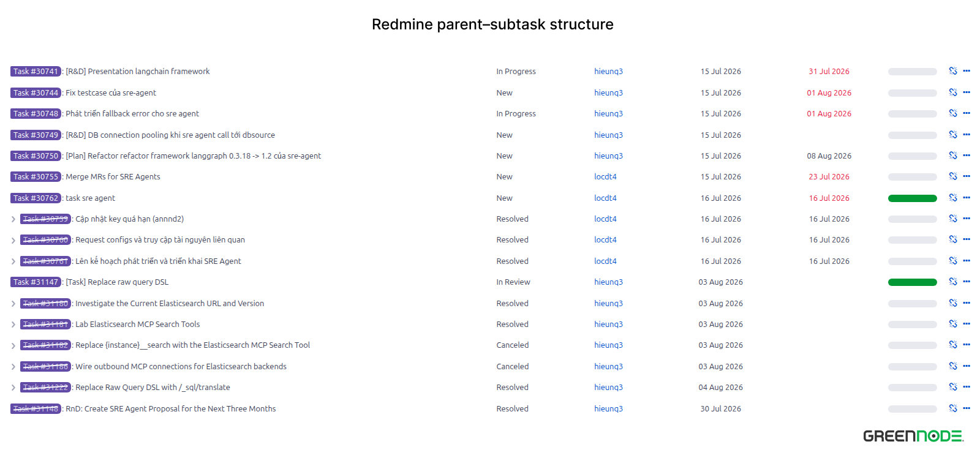Open hieunq3 profile on Presentation langchain row
The width and height of the screenshot is (980, 458).
point(608,72)
